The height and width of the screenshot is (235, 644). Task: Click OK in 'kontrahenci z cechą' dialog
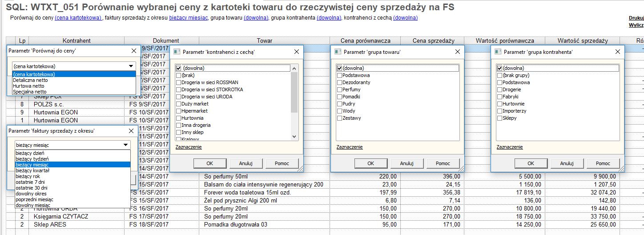pyautogui.click(x=210, y=163)
